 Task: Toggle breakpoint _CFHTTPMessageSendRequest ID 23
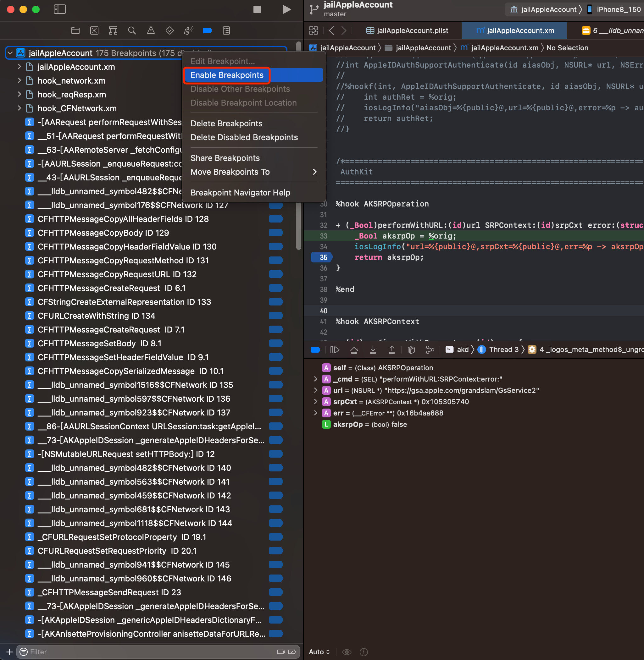coord(276,592)
